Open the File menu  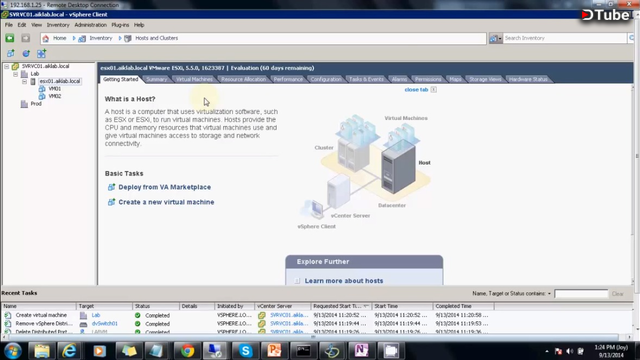point(9,25)
